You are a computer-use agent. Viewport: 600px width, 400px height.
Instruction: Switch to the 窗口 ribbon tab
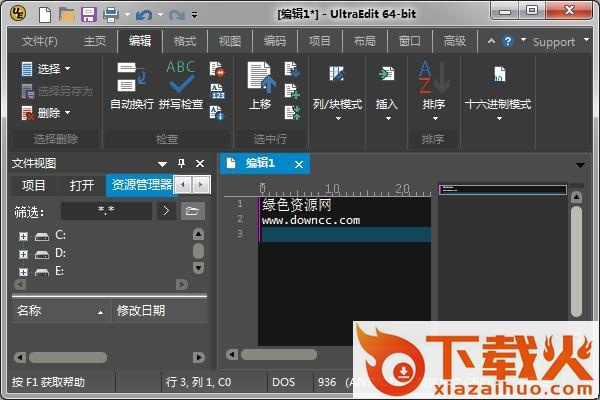pyautogui.click(x=409, y=41)
